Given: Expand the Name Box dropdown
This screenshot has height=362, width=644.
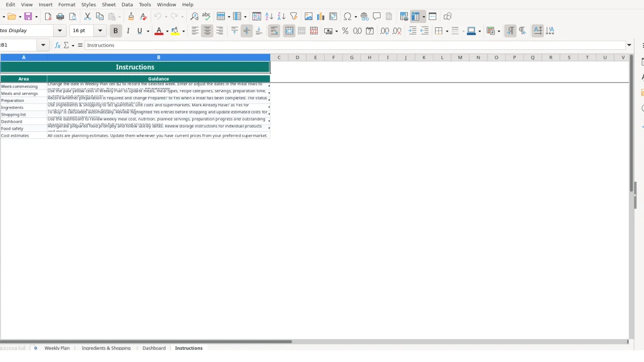Looking at the screenshot, I should coord(43,45).
